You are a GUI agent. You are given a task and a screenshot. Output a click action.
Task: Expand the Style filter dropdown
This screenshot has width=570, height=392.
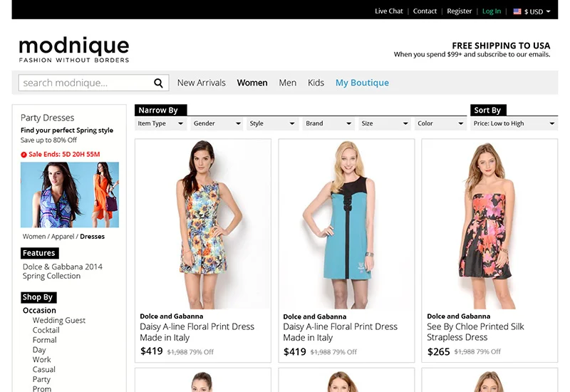tap(273, 123)
